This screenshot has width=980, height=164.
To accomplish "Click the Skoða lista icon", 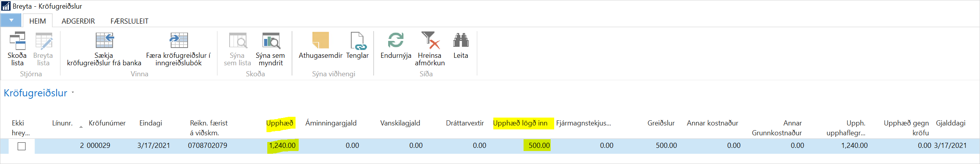I will tap(17, 41).
